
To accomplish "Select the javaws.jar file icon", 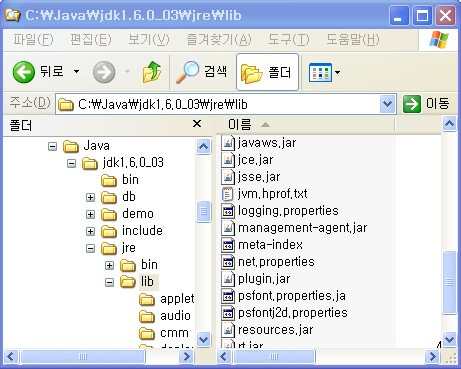I will 228,143.
